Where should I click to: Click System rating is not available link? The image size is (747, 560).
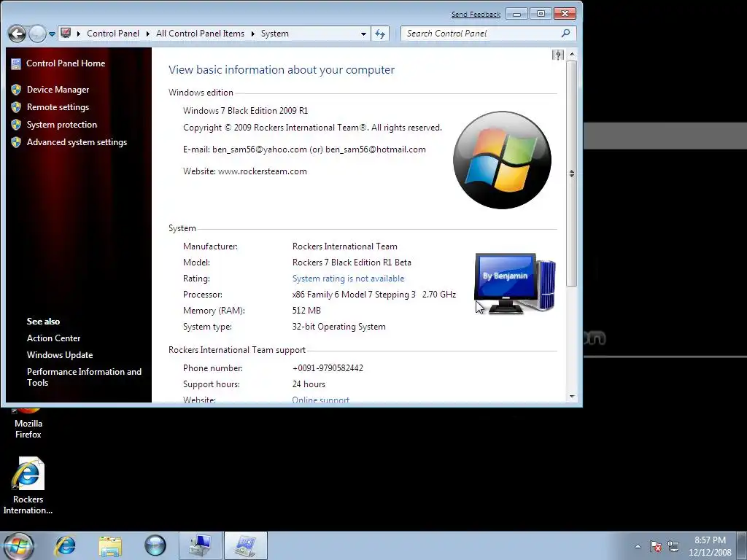(x=348, y=279)
